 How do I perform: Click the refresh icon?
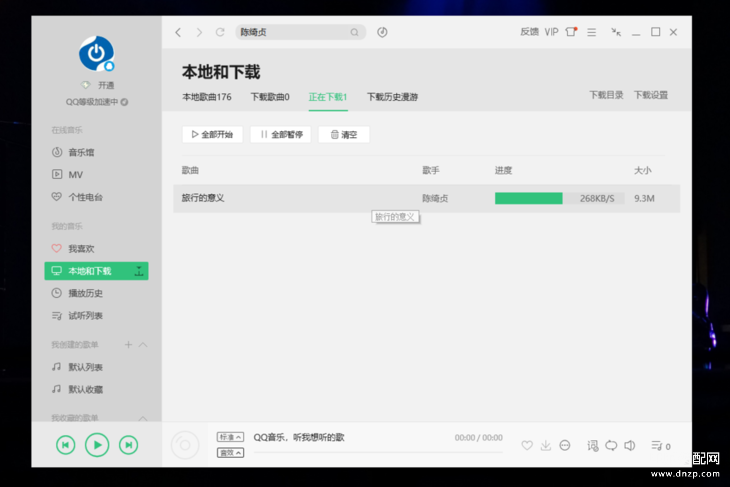(220, 32)
